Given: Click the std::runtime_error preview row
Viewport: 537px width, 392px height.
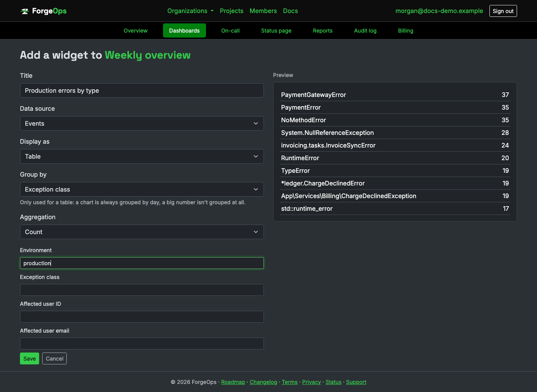Looking at the screenshot, I should point(395,208).
